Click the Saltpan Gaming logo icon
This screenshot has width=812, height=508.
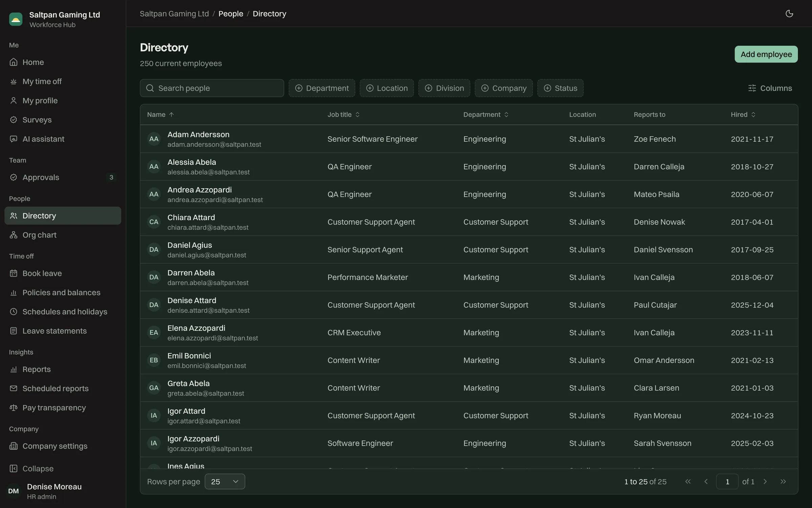click(x=16, y=19)
